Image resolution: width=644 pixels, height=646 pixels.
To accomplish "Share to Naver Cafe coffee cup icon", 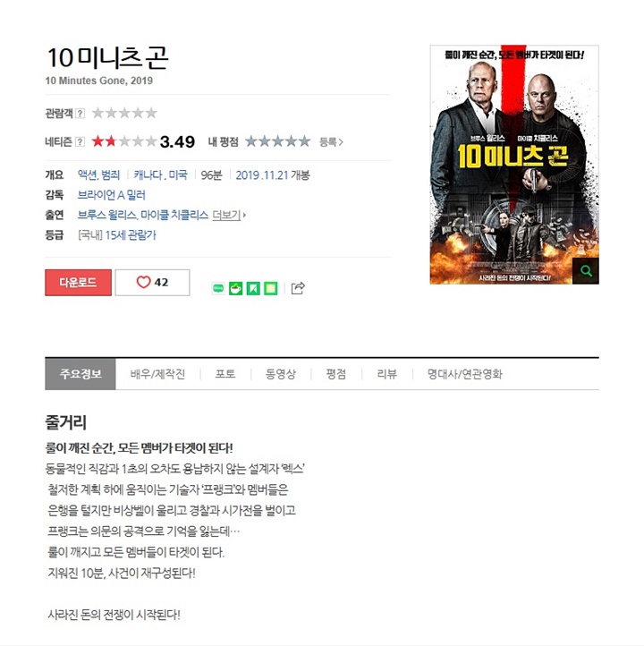I will [235, 288].
